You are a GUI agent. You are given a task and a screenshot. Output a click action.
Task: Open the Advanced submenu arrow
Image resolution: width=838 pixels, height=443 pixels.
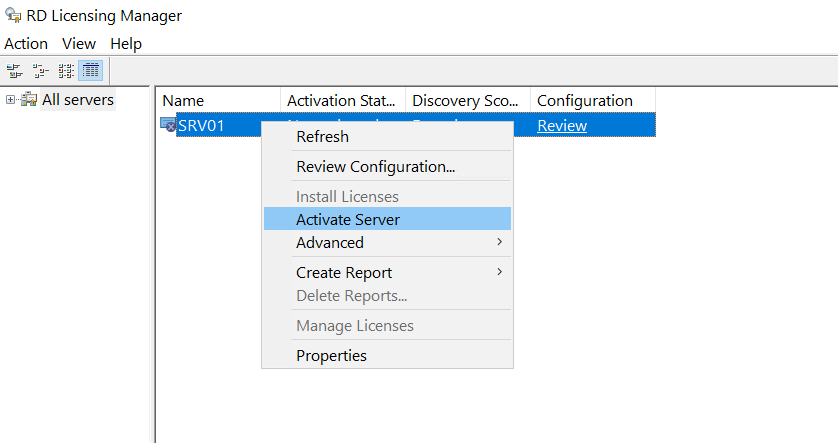pos(499,242)
